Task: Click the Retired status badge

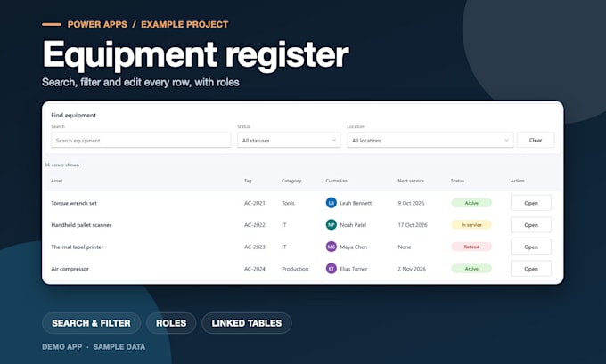Action: point(471,247)
